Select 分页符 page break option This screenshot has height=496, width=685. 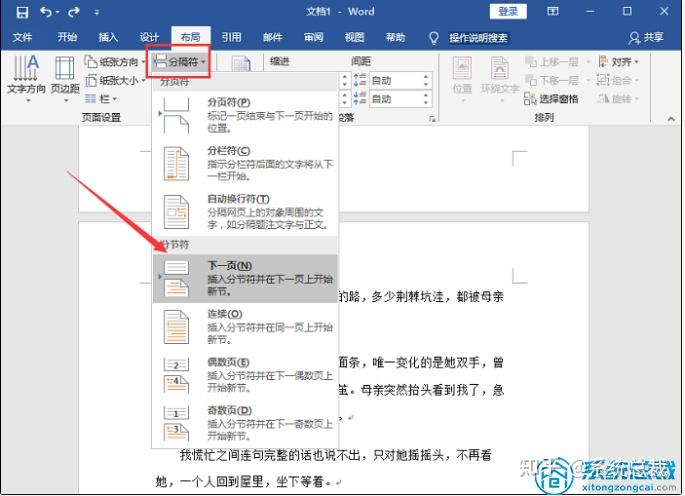tap(245, 115)
